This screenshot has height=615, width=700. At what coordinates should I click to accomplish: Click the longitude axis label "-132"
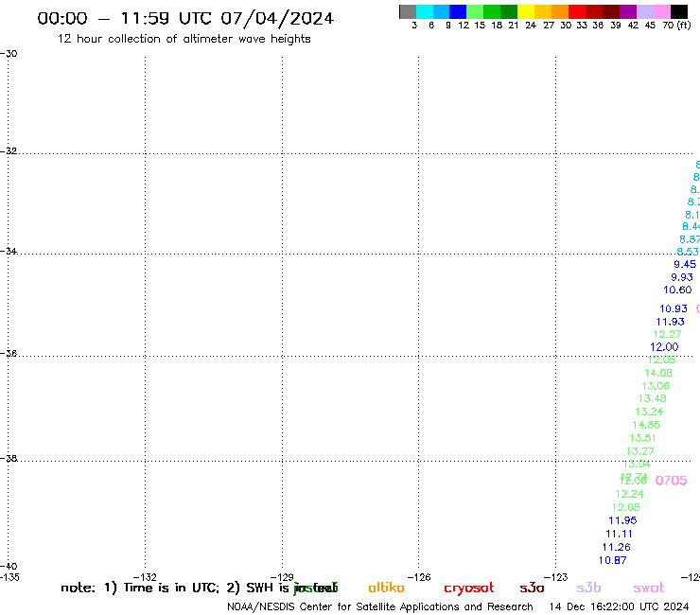145,577
